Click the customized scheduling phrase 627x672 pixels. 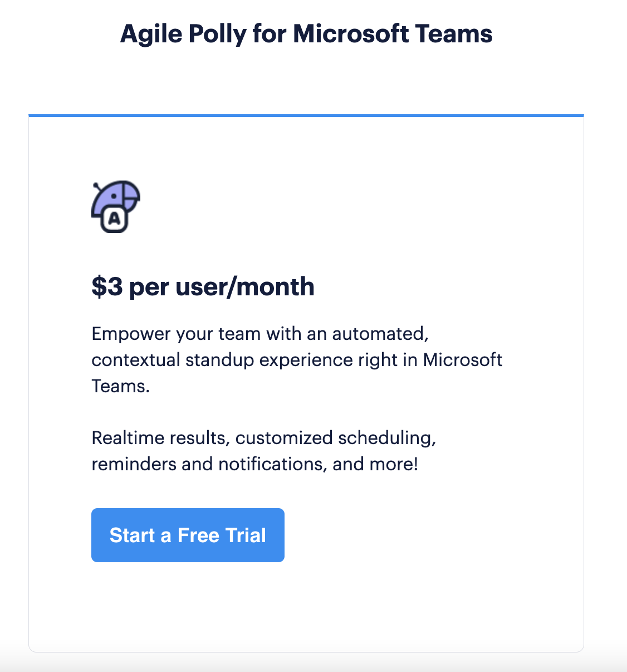pos(335,438)
